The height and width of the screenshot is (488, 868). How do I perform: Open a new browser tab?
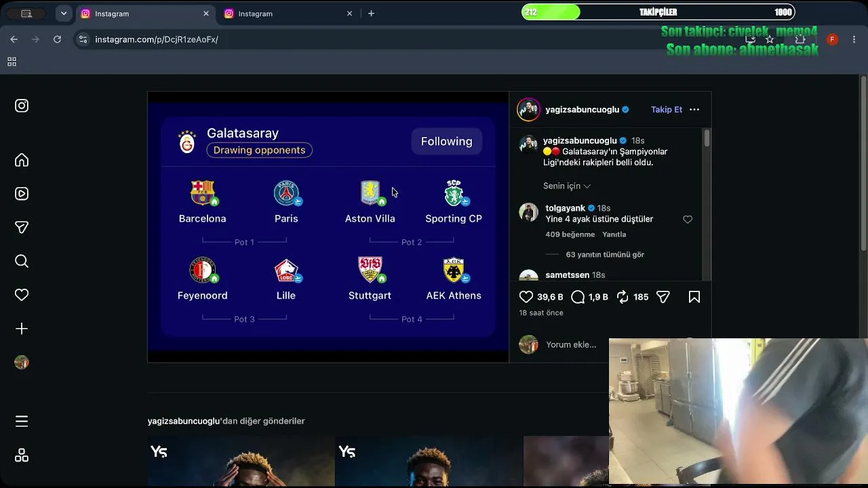(x=371, y=14)
